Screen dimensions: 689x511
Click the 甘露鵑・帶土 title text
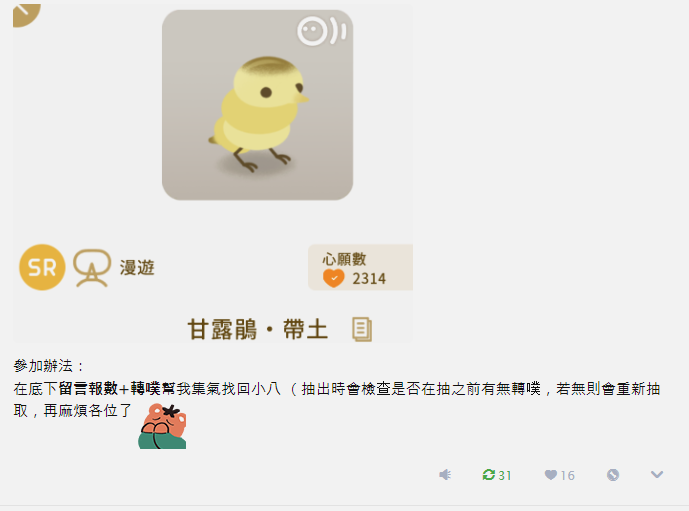tap(258, 329)
